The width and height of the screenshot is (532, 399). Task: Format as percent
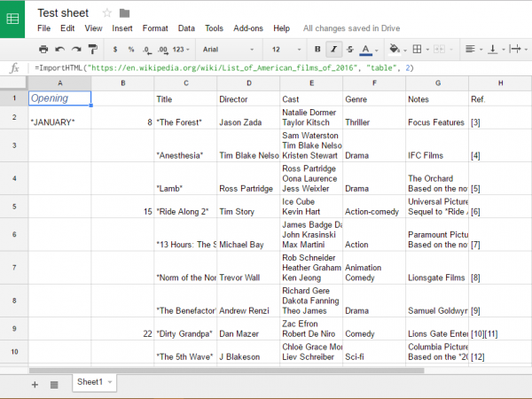tap(131, 49)
